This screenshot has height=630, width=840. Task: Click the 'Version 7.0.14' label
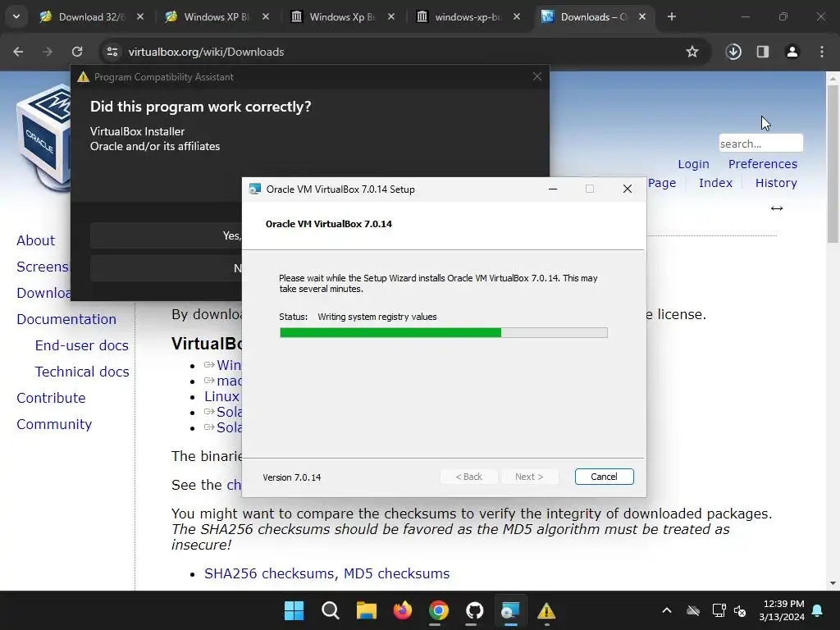coord(292,477)
